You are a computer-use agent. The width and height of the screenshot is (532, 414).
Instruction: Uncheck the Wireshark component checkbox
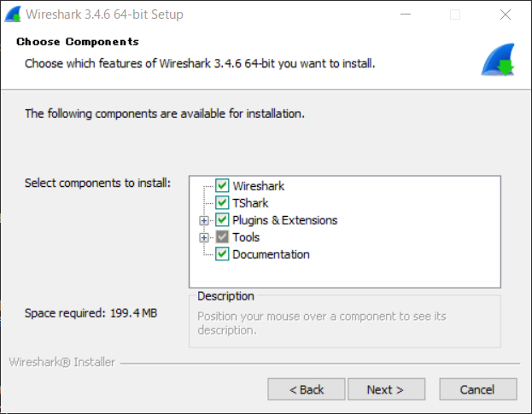click(222, 186)
